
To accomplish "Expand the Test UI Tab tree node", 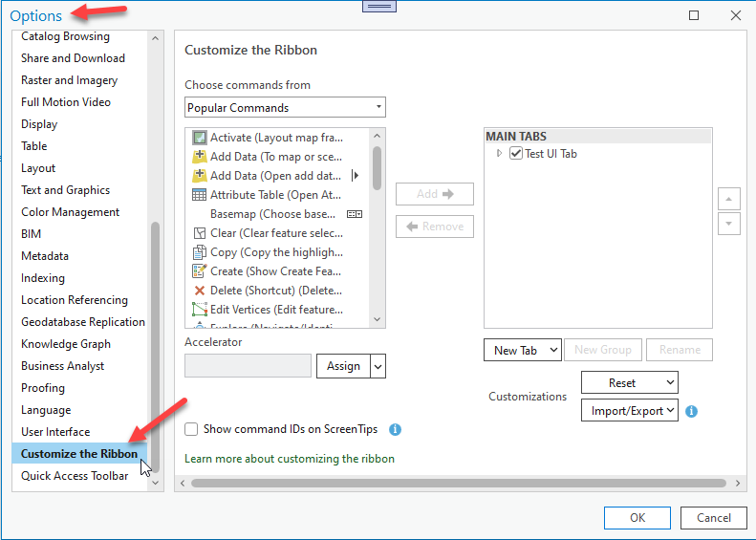I will (500, 153).
